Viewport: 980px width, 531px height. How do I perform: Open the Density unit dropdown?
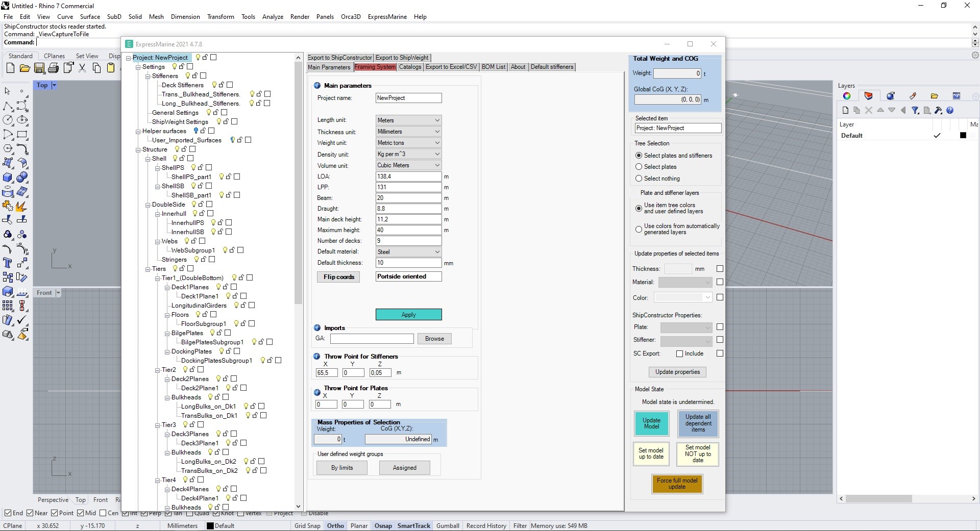[x=408, y=154]
